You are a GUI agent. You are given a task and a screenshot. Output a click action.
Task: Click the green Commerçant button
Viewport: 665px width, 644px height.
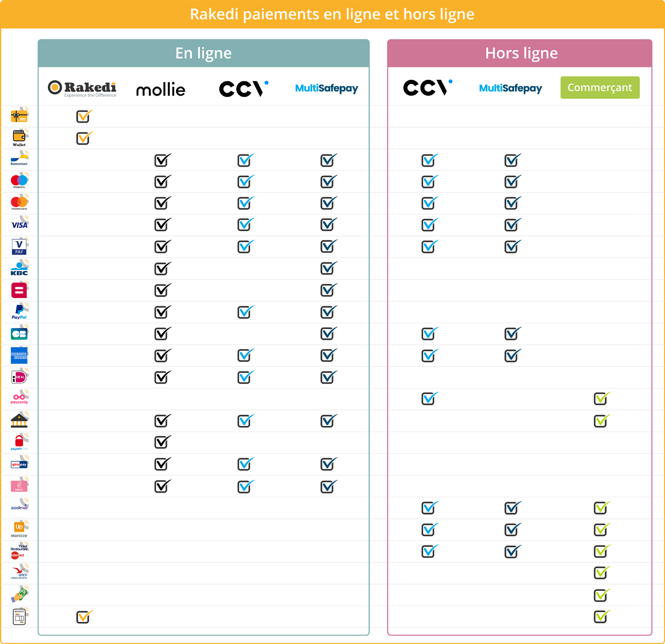pyautogui.click(x=599, y=87)
